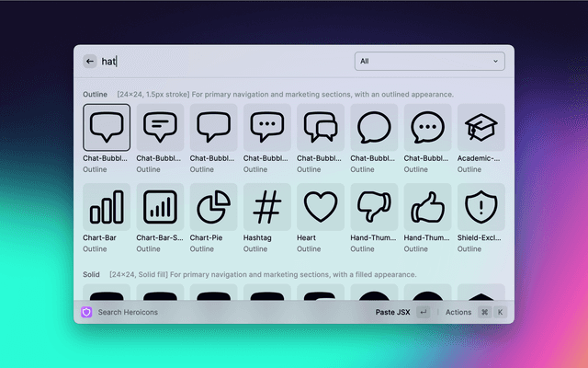Viewport: 588px width, 368px height.
Task: Select the Chart-Bar outline icon
Action: [107, 207]
